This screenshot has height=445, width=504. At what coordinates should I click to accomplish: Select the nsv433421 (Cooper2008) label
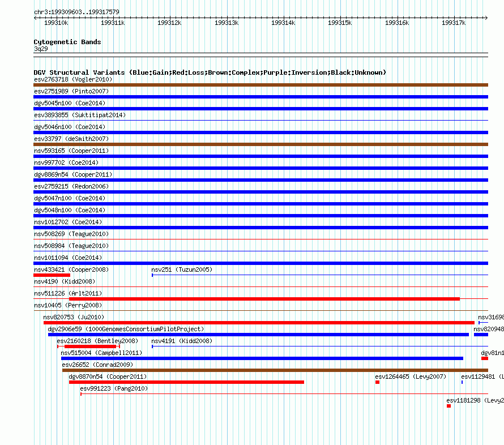click(71, 269)
